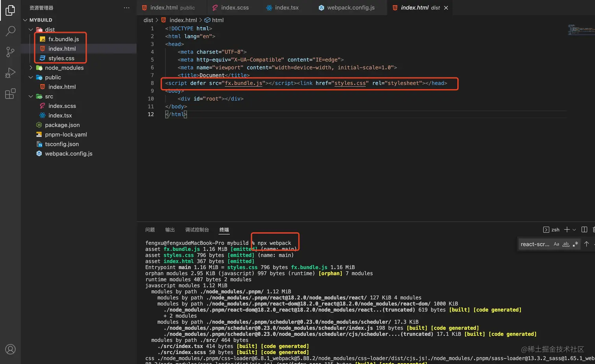Viewport: 595px width, 364px height.
Task: Go to previous terminal find match
Action: tap(586, 244)
